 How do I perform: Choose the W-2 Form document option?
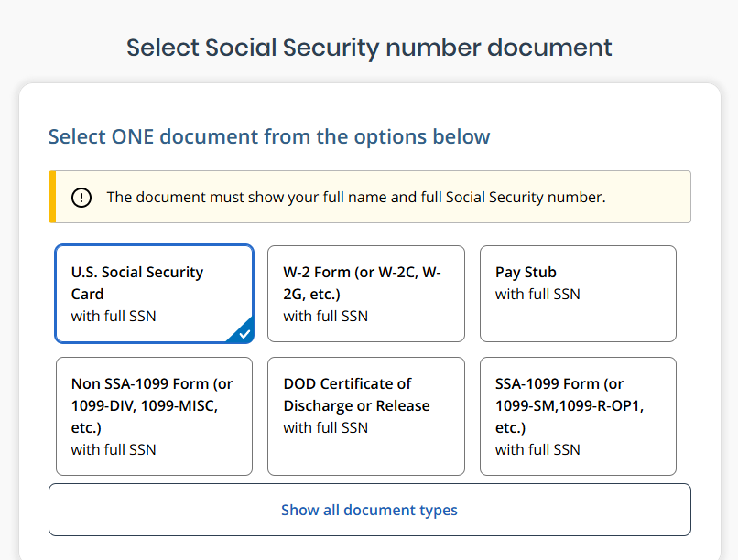[366, 294]
